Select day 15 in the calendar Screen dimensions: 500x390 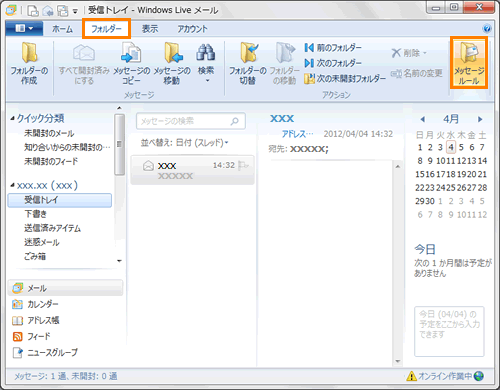(420, 174)
